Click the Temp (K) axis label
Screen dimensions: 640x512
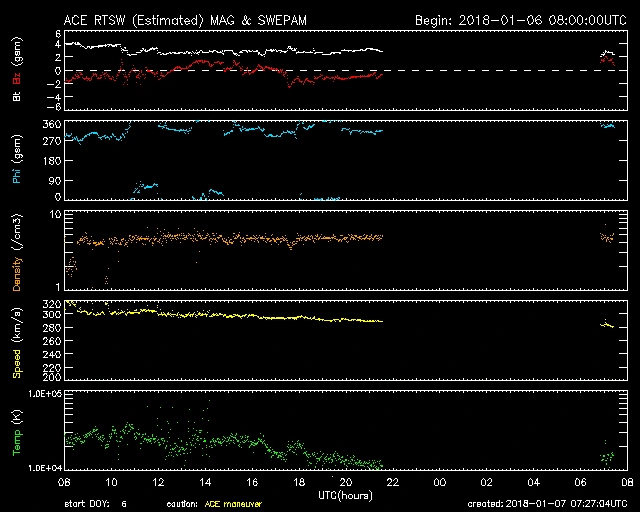[17, 433]
